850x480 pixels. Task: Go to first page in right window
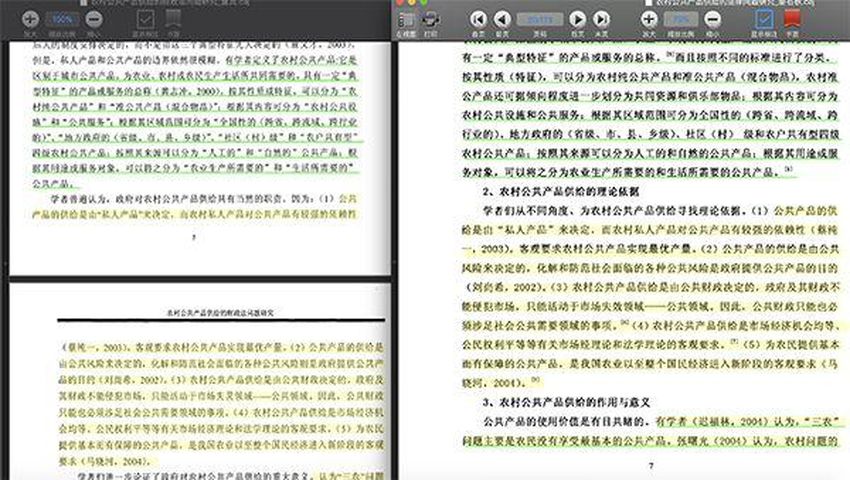coord(478,20)
